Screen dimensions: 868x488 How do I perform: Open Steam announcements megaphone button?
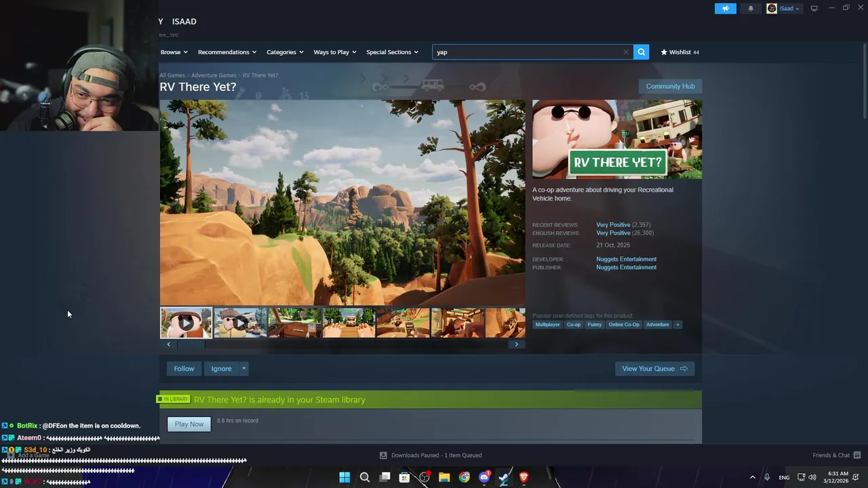725,8
